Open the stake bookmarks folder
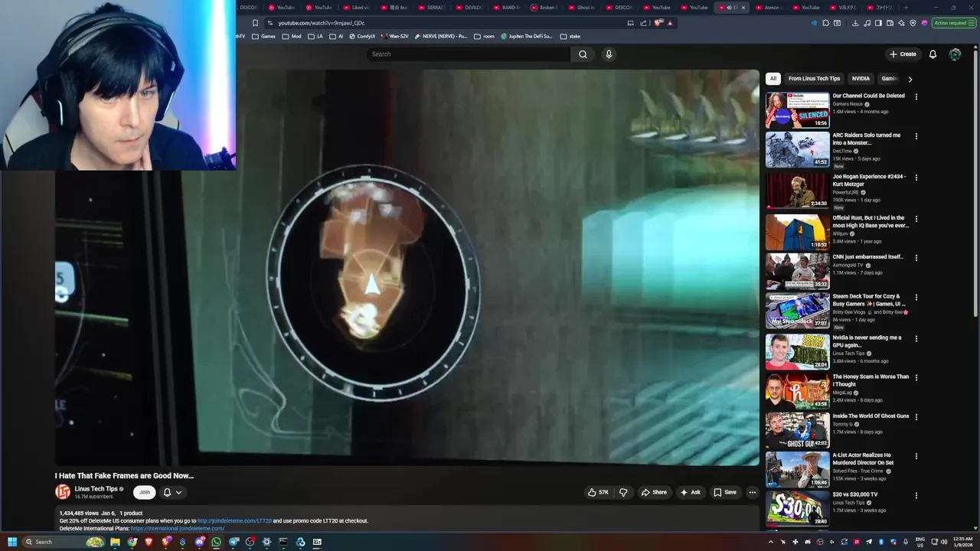 (570, 36)
